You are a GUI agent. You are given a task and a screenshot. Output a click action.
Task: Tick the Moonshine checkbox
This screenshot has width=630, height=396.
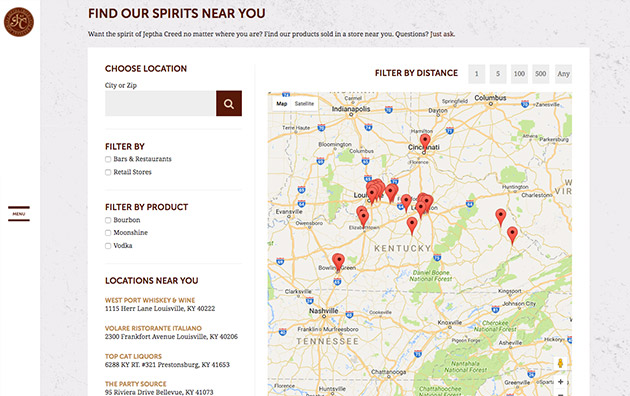coord(108,233)
